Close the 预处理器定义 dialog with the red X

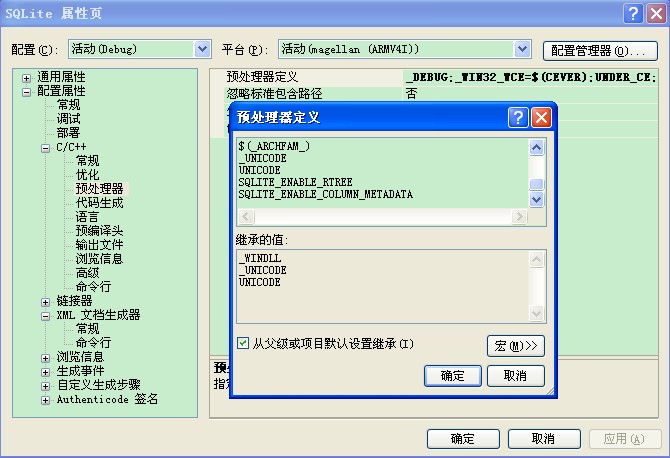click(541, 117)
